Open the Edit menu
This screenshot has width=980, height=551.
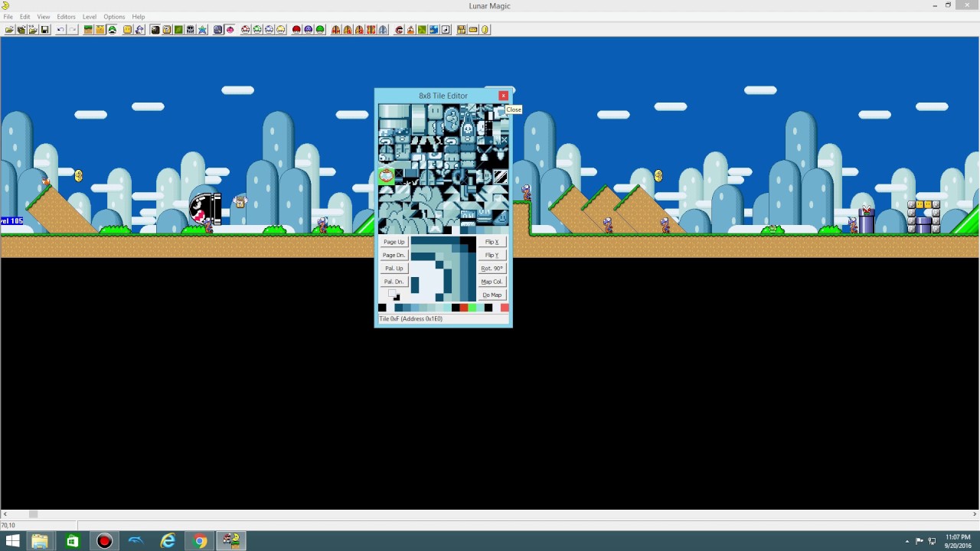click(x=25, y=17)
